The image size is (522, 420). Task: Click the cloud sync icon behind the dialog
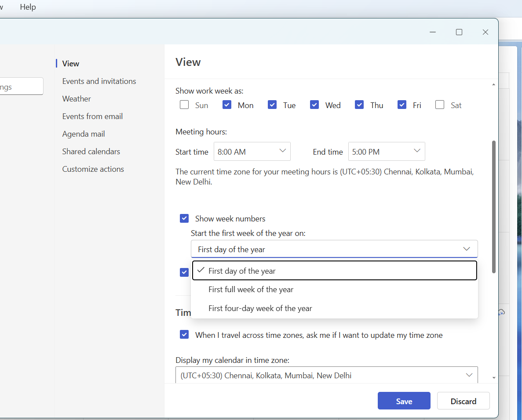501,312
